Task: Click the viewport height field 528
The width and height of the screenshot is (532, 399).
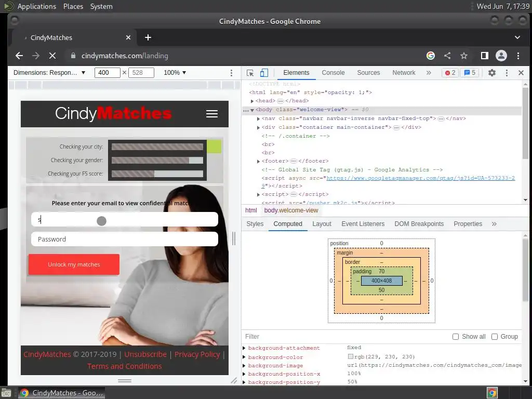Action: pos(141,73)
